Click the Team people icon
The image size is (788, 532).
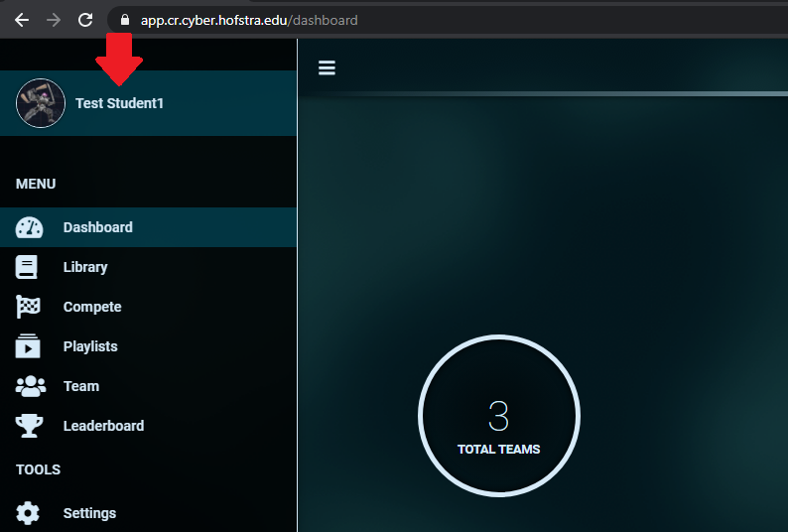31,386
